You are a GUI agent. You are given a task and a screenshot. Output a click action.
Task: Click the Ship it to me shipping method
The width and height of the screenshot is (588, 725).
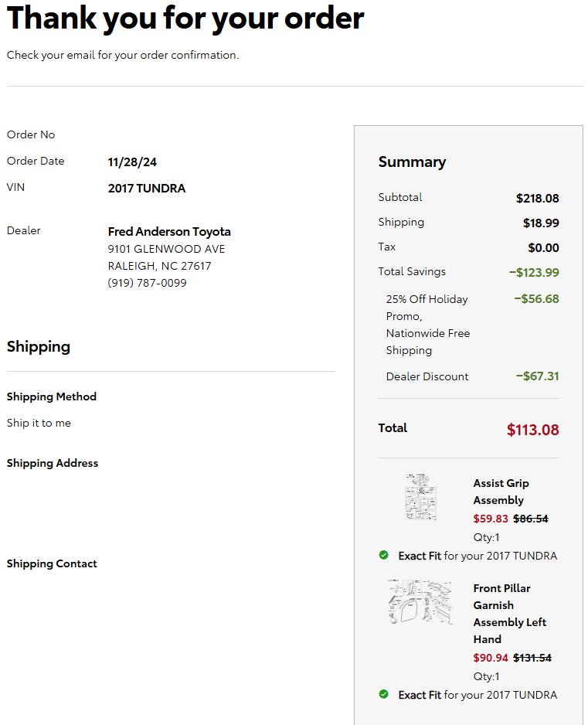click(39, 423)
